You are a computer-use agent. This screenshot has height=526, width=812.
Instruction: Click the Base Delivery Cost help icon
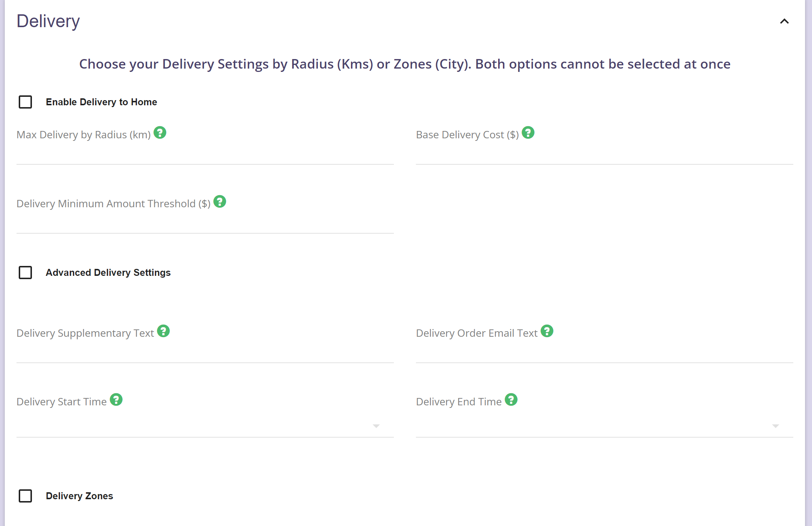[528, 132]
